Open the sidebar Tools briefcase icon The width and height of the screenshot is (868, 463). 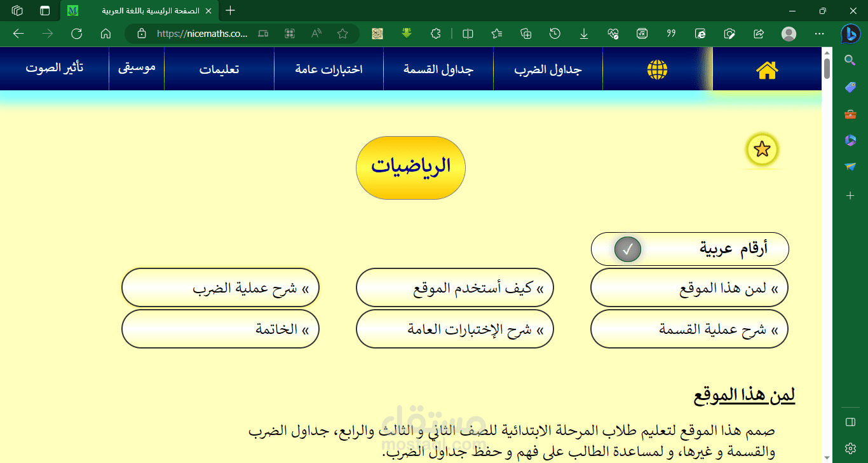pos(850,114)
